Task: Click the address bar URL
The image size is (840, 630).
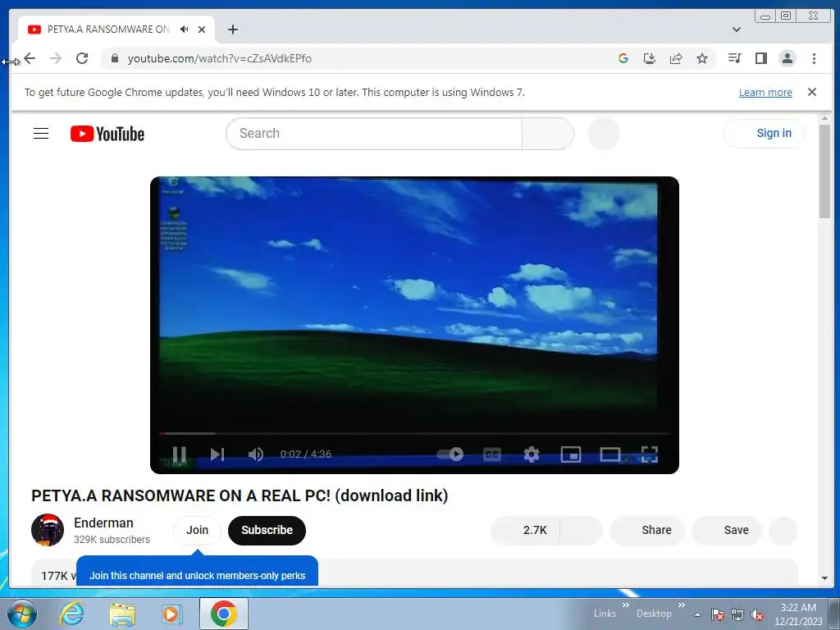Action: 220,58
